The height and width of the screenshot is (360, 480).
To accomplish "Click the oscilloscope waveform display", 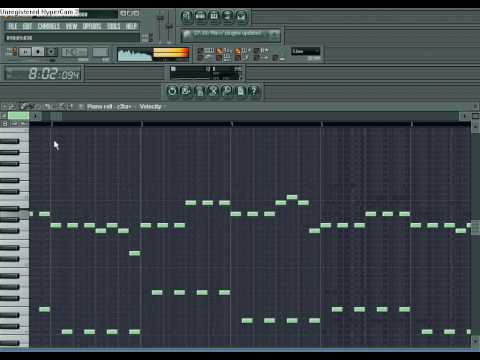I will (135, 55).
